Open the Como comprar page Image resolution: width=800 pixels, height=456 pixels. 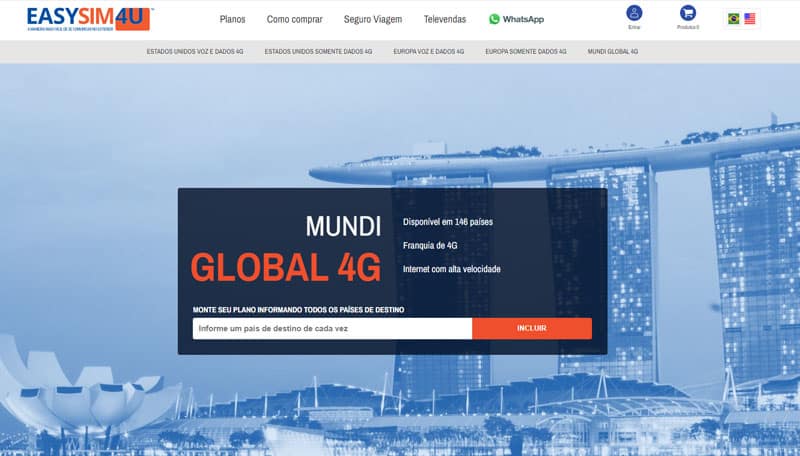tap(294, 19)
